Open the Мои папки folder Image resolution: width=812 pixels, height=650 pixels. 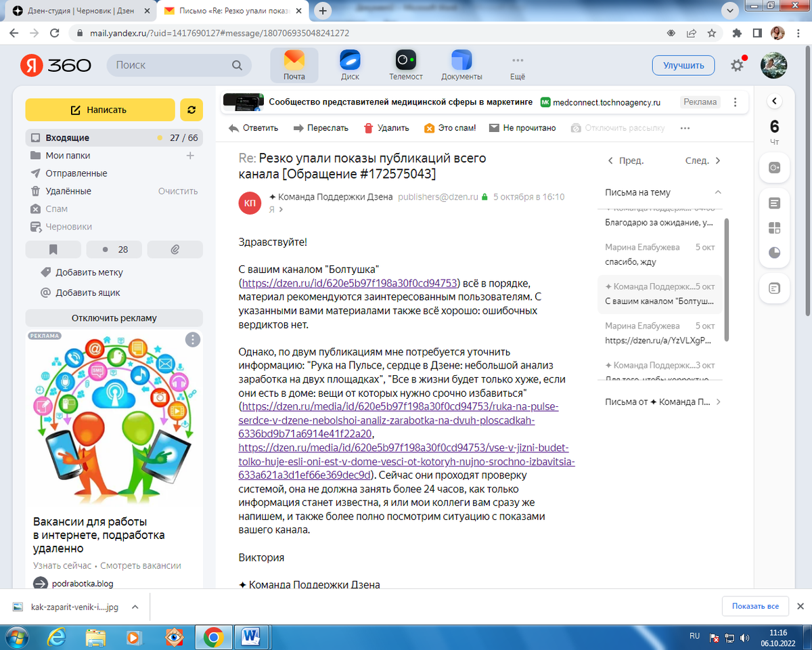68,156
